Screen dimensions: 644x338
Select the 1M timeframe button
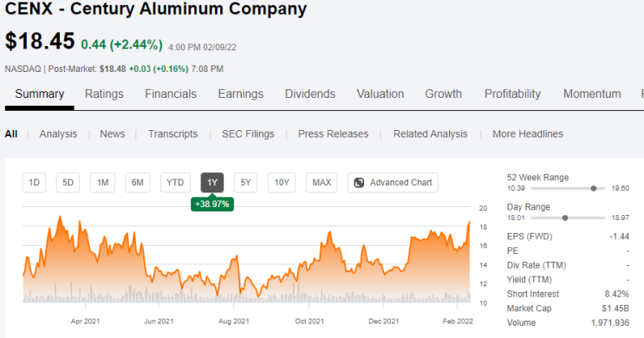(x=102, y=183)
